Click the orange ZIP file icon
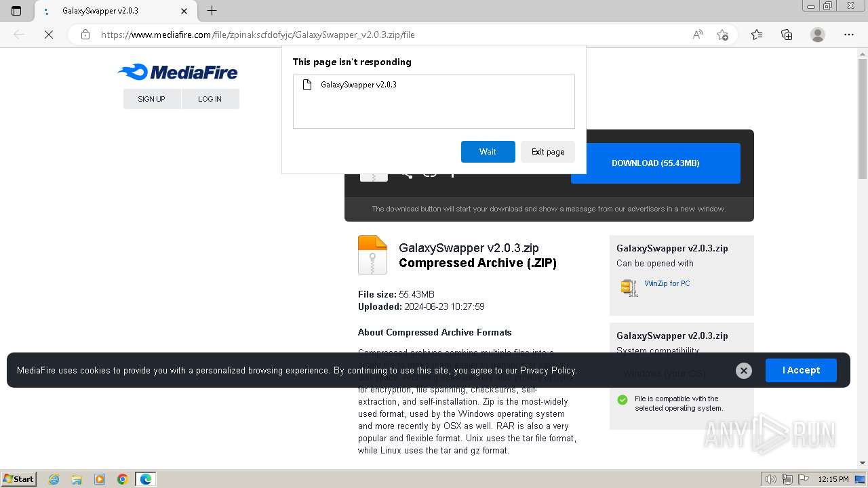 372,255
